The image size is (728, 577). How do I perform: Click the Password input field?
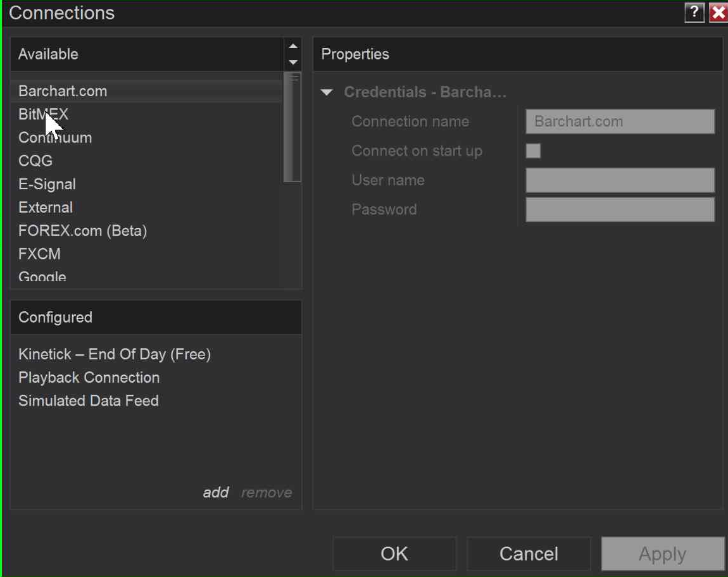(620, 209)
